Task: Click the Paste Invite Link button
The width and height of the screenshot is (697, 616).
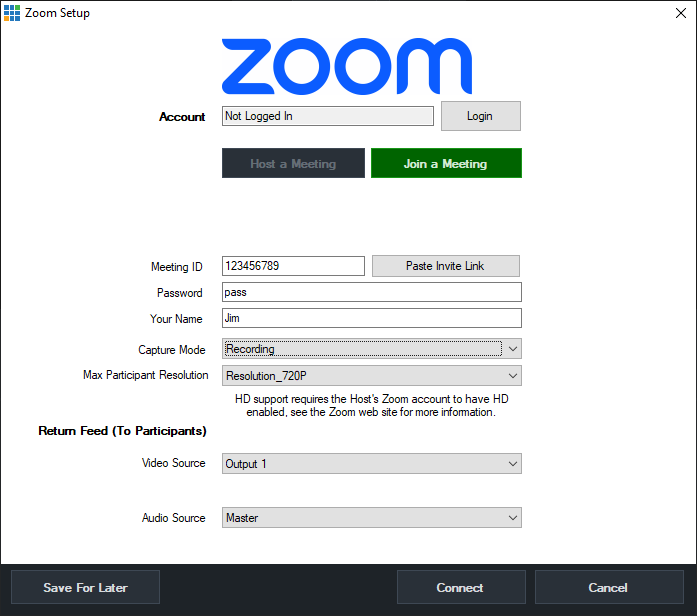Action: tap(445, 266)
